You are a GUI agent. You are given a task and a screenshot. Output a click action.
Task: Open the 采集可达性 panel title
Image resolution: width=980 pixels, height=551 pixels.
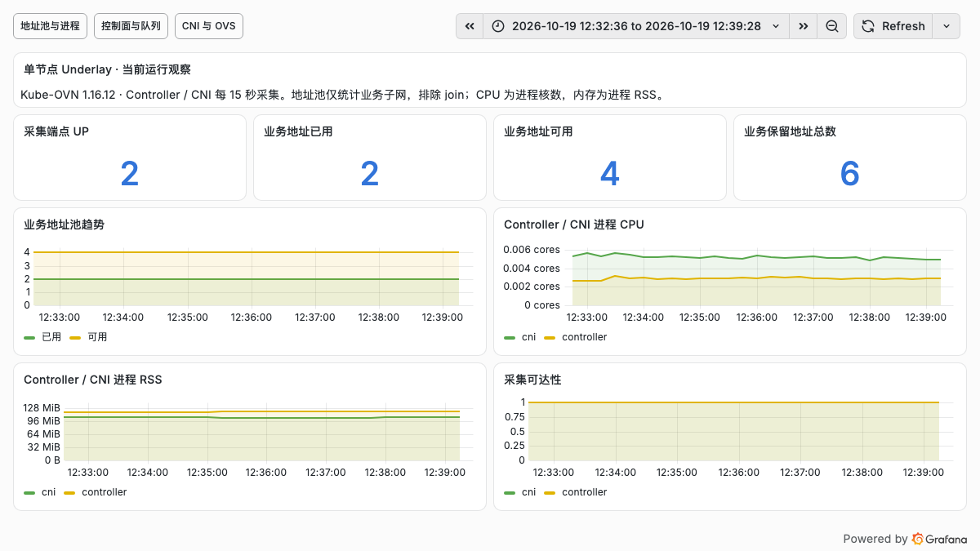[532, 380]
